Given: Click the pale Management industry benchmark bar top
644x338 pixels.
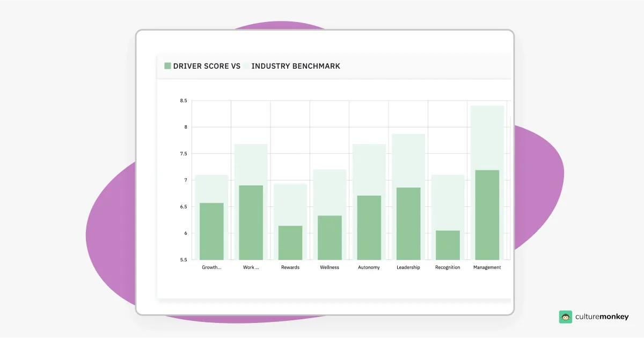Looking at the screenshot, I should point(487,138).
